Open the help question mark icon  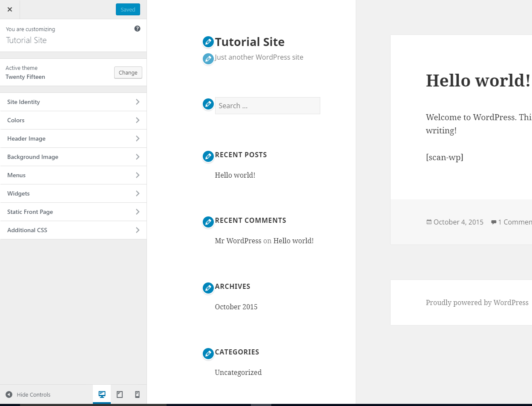(x=137, y=29)
